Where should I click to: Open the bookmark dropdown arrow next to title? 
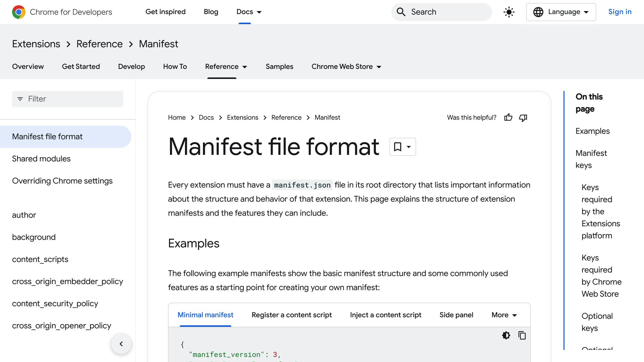pyautogui.click(x=408, y=147)
